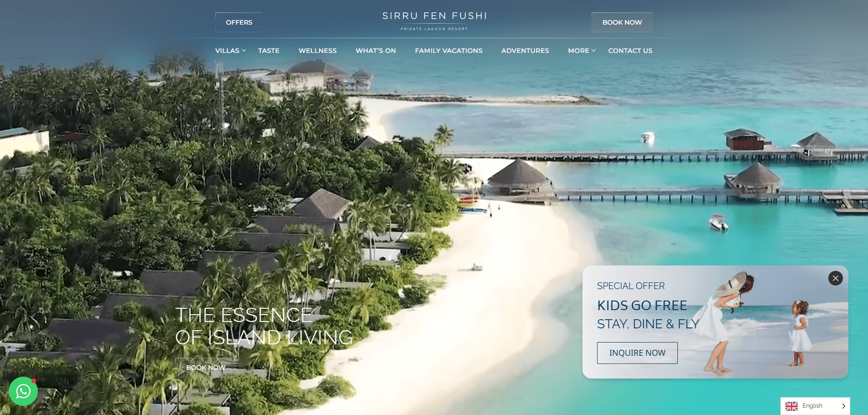Open Family Vacations menu item

(448, 51)
